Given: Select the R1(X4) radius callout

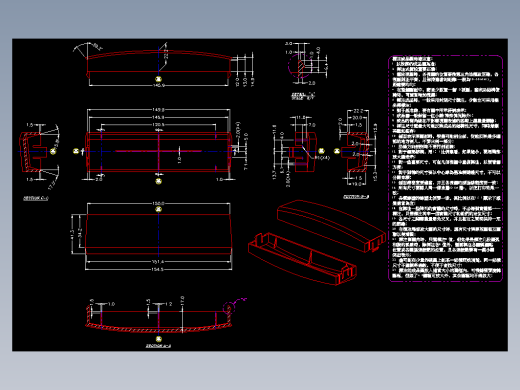Looking at the screenshot, I should pos(322,157).
